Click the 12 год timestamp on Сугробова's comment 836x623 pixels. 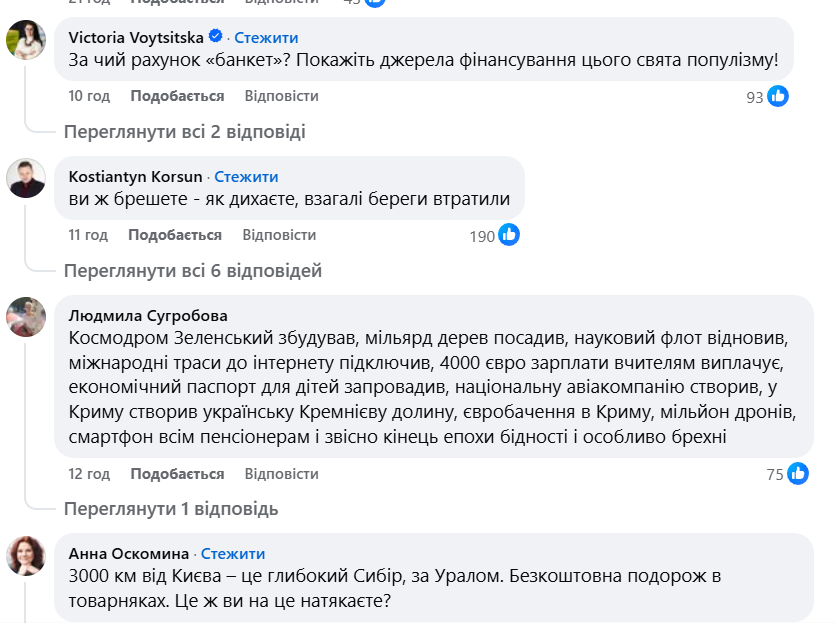pyautogui.click(x=90, y=474)
